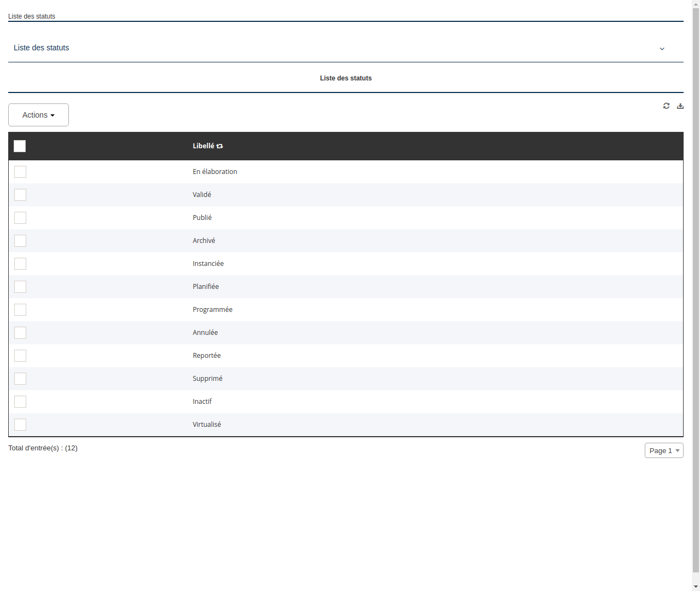Open the Page 1 selector
This screenshot has width=700, height=591.
coord(664,450)
